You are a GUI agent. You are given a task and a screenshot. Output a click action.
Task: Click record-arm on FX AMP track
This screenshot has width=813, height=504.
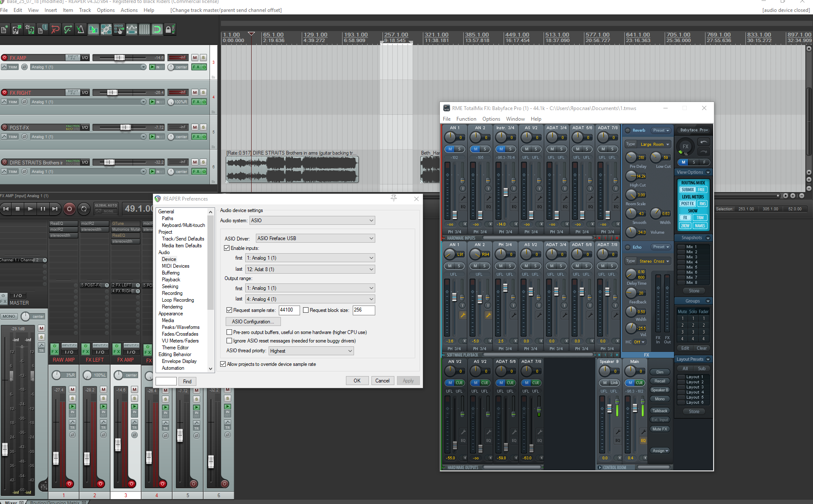tap(5, 58)
